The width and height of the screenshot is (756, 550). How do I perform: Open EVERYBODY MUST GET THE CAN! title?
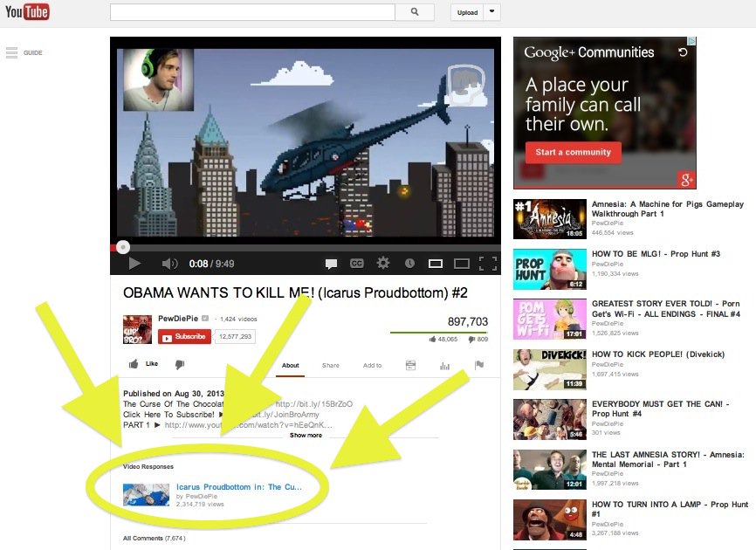pos(661,409)
